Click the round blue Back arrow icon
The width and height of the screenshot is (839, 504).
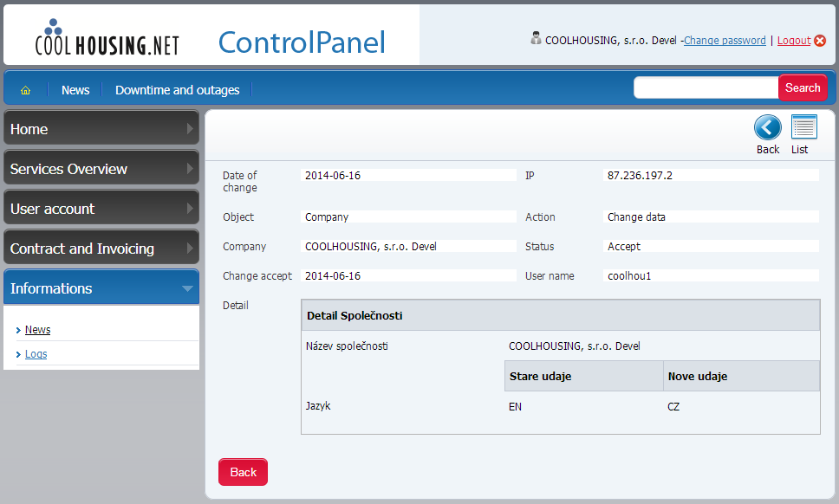(767, 128)
